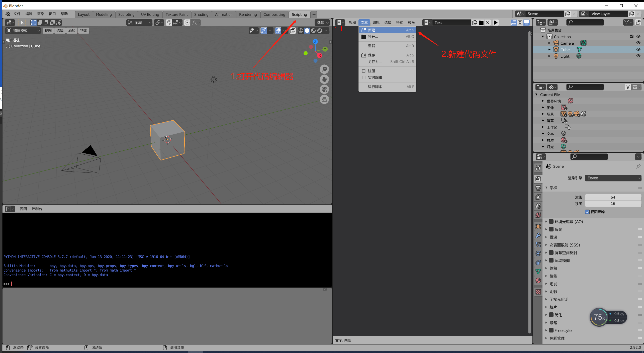Image resolution: width=644 pixels, height=353 pixels.
Task: Open the render properties tab icon
Action: (538, 179)
